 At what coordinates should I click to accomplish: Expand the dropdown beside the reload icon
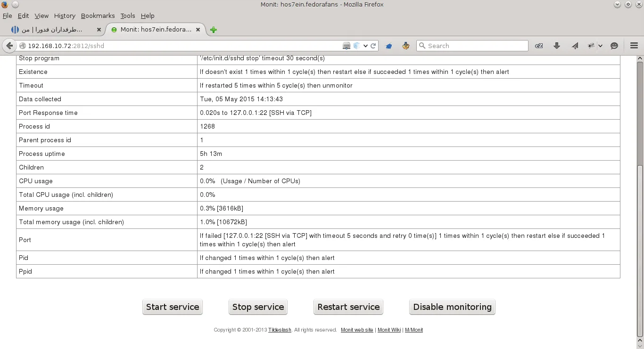[x=365, y=46]
